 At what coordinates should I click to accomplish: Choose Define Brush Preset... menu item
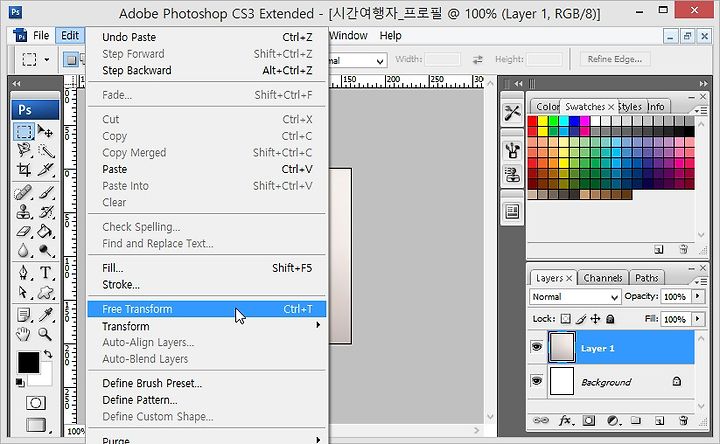207,383
